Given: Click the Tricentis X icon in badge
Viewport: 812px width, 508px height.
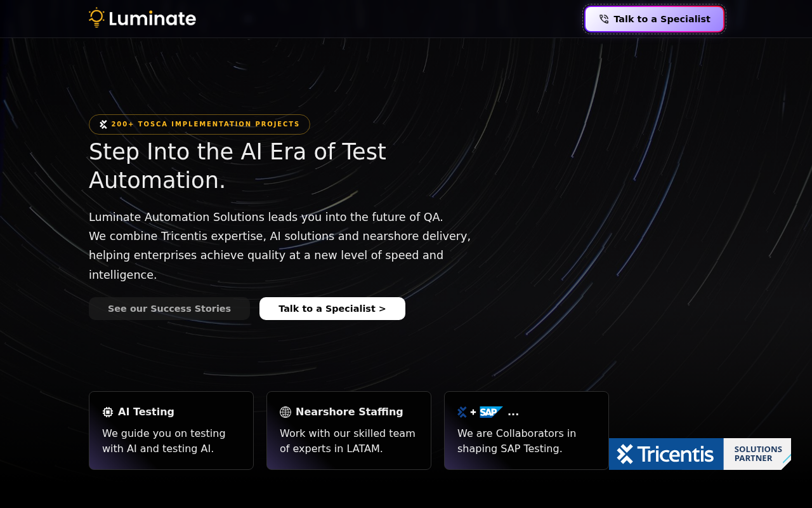Looking at the screenshot, I should point(103,124).
